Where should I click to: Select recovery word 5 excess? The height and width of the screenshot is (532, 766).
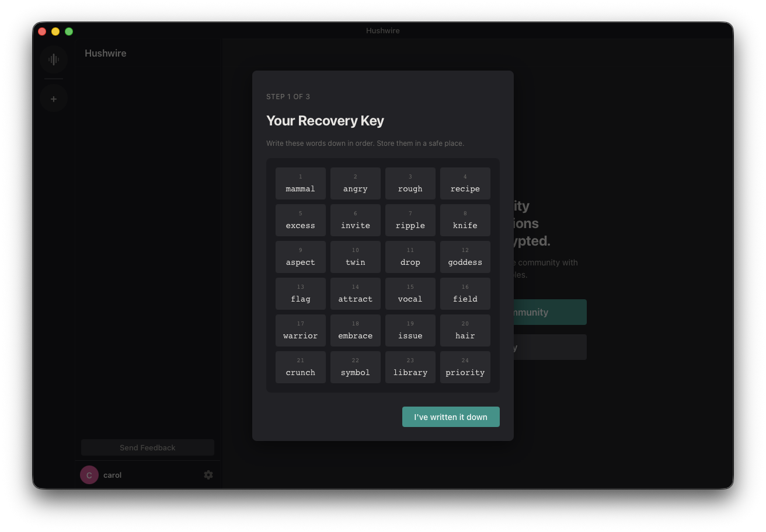(x=301, y=220)
